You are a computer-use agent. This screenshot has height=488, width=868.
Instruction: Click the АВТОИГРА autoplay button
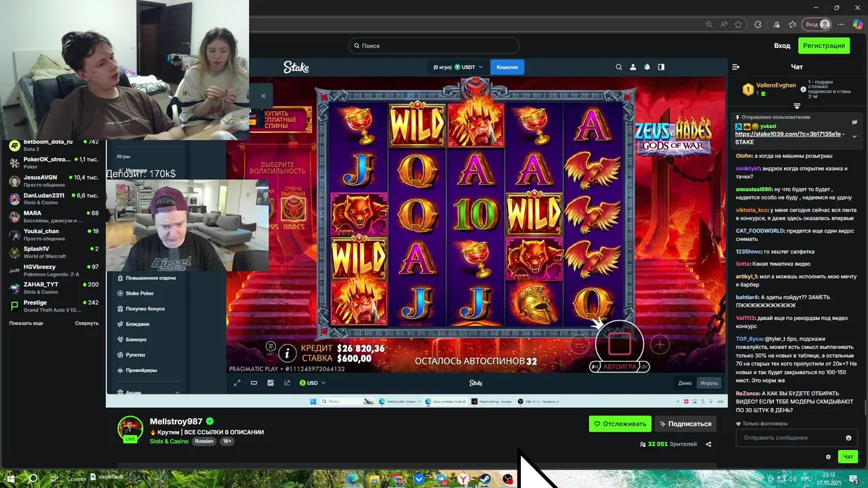(x=620, y=367)
